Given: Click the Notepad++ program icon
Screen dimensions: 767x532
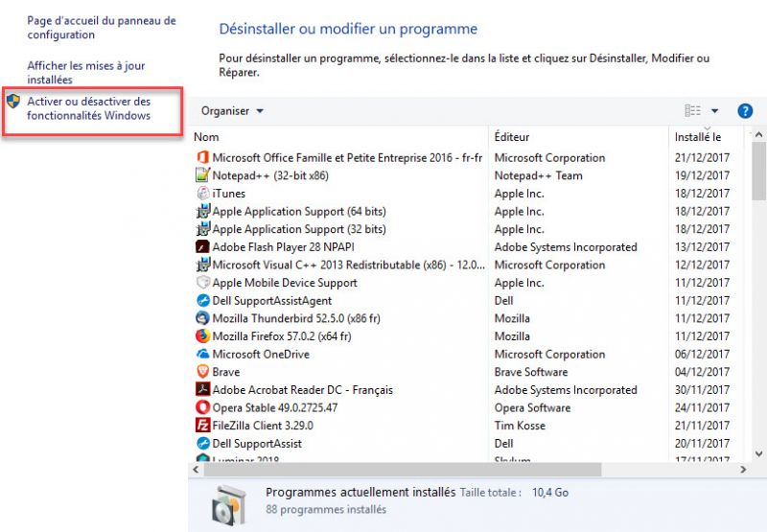Looking at the screenshot, I should click(x=202, y=175).
